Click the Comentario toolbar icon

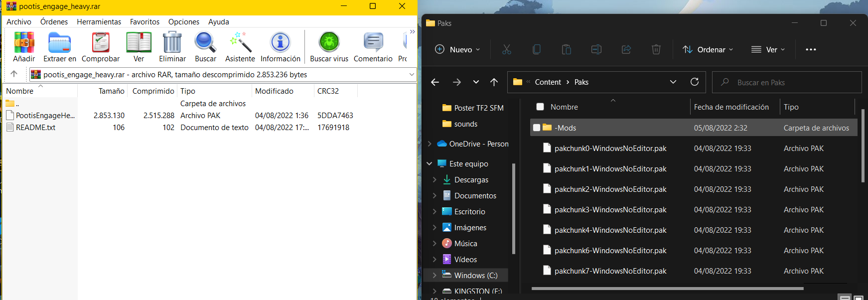coord(373,42)
